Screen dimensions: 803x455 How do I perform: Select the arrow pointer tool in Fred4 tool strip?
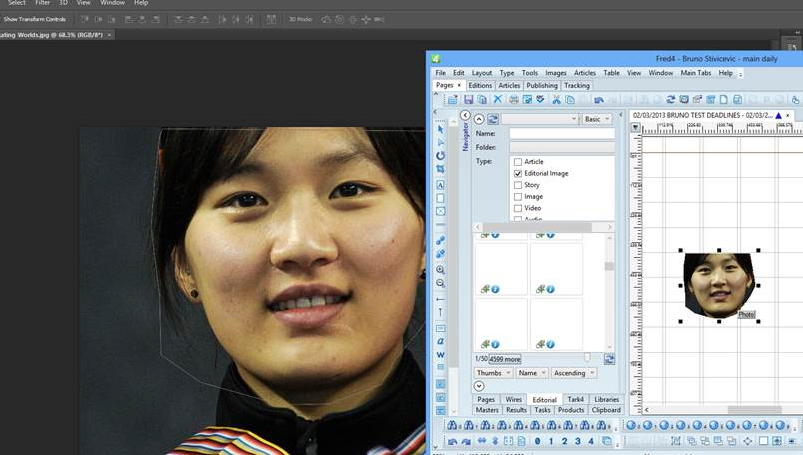click(x=440, y=129)
